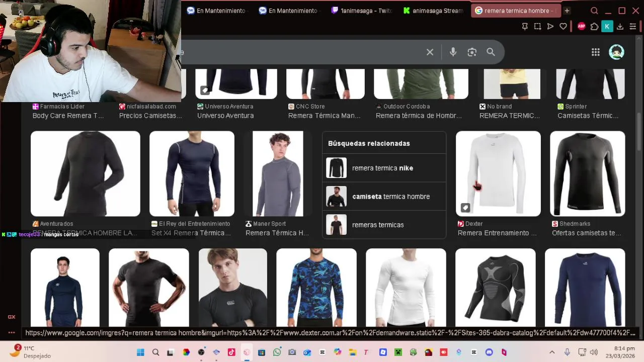Open the easy setup menu icon
The width and height of the screenshot is (644, 362).
tap(632, 26)
